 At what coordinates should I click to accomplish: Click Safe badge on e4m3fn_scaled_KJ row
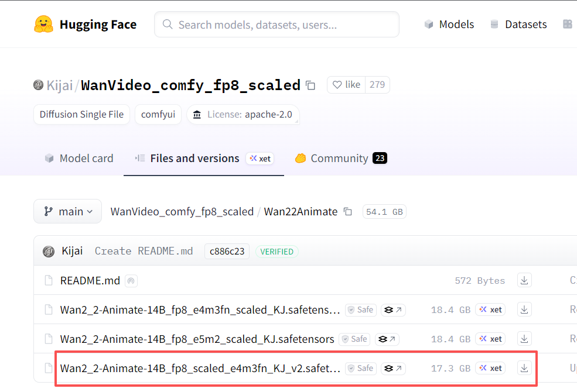point(361,310)
